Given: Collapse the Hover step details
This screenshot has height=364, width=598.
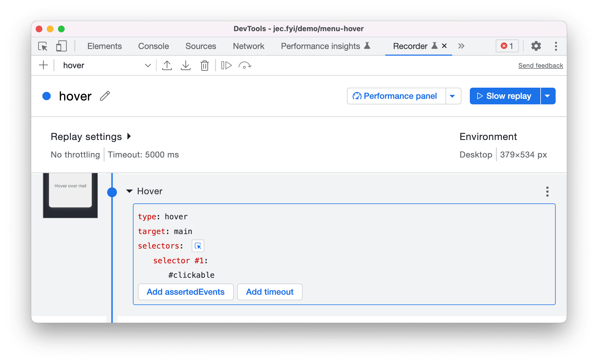Looking at the screenshot, I should point(130,191).
